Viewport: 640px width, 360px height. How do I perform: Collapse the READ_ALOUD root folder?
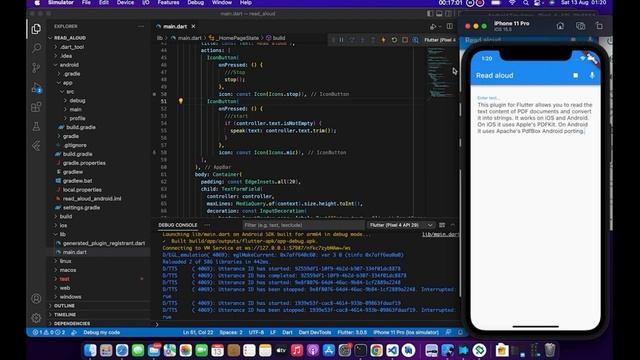tap(69, 38)
